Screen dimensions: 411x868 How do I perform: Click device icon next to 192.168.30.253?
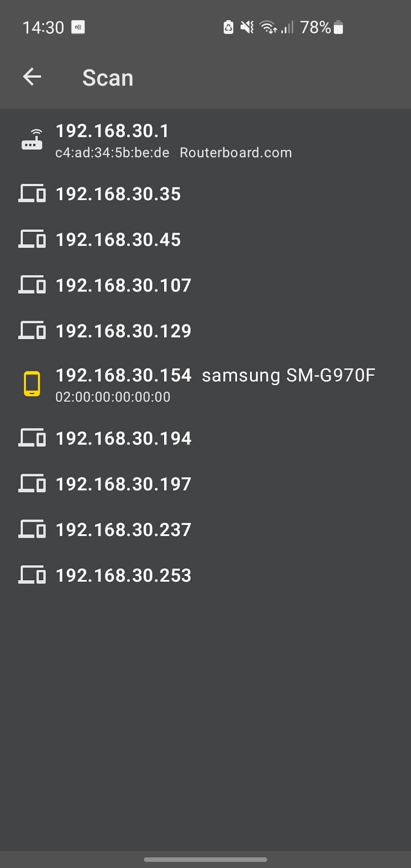point(32,575)
